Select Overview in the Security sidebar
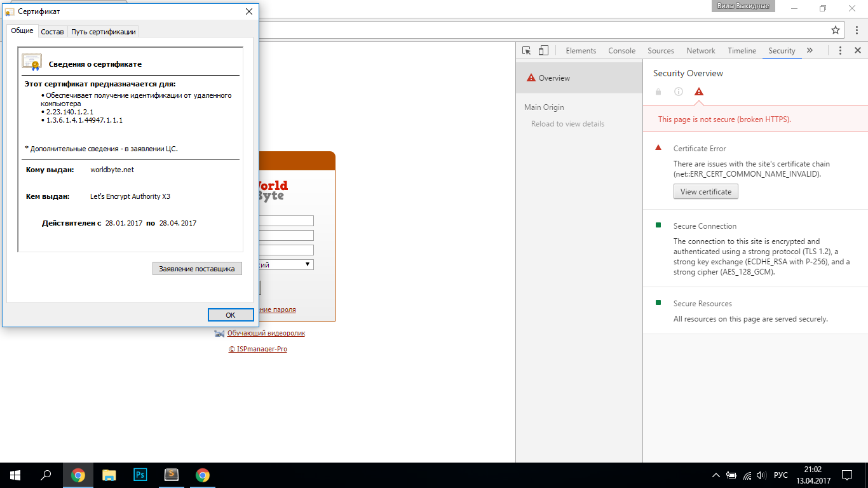Viewport: 868px width, 488px height. [580, 78]
